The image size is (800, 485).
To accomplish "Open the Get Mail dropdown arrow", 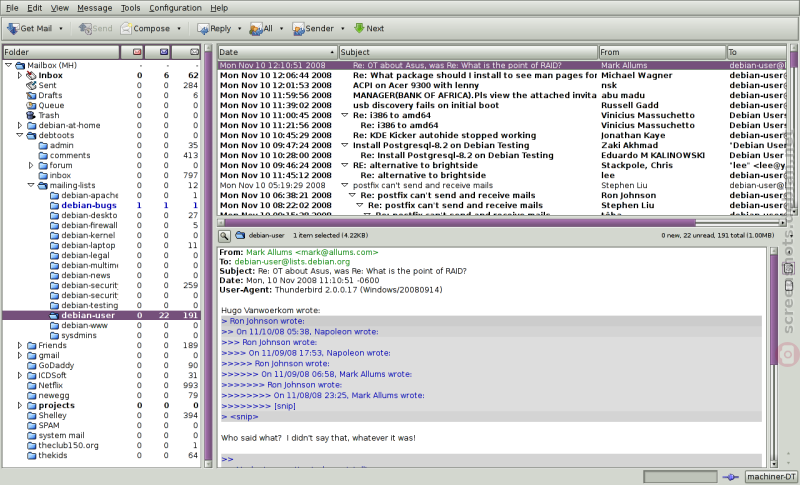I will pyautogui.click(x=61, y=29).
